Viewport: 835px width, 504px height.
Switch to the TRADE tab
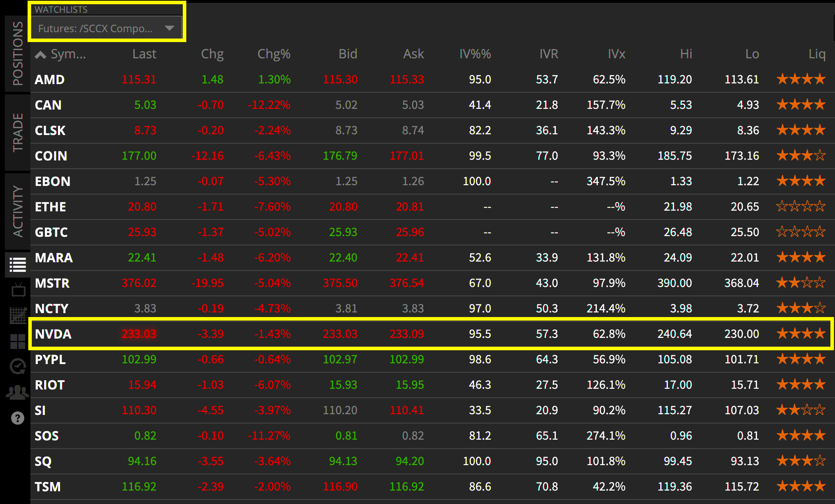pos(18,132)
